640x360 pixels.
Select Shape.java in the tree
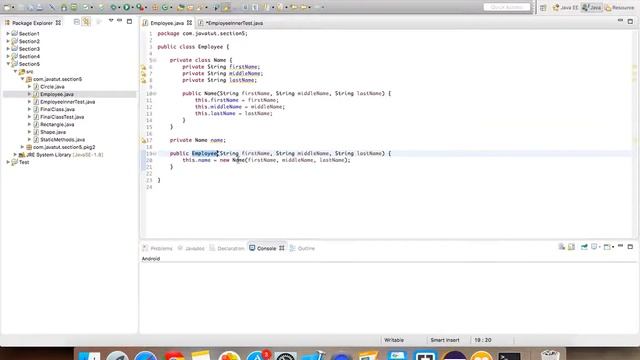click(53, 132)
